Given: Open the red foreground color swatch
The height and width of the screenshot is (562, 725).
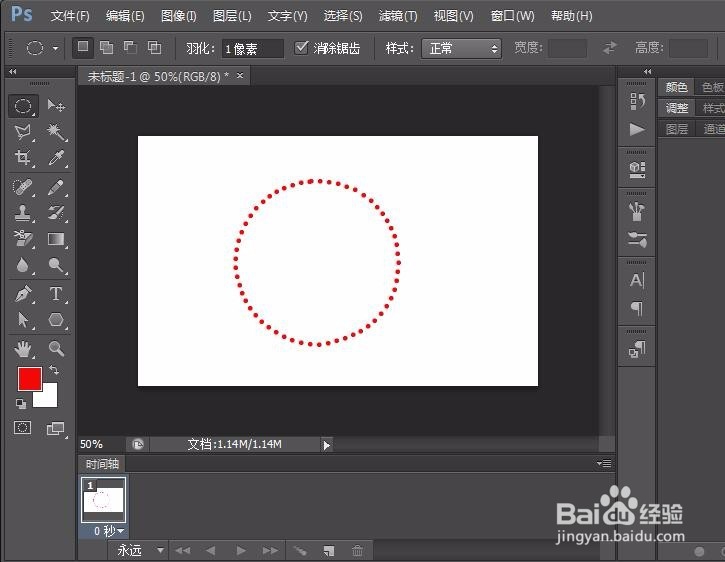Looking at the screenshot, I should tap(30, 379).
